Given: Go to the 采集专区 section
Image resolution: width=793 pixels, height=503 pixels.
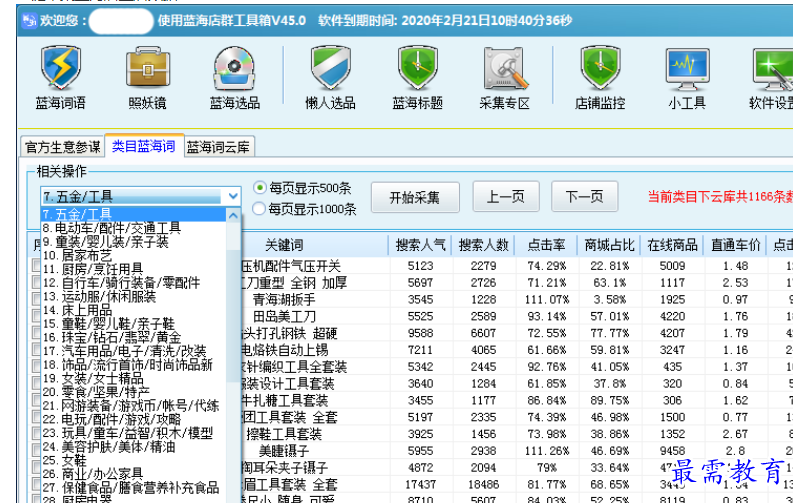Looking at the screenshot, I should coord(504,77).
